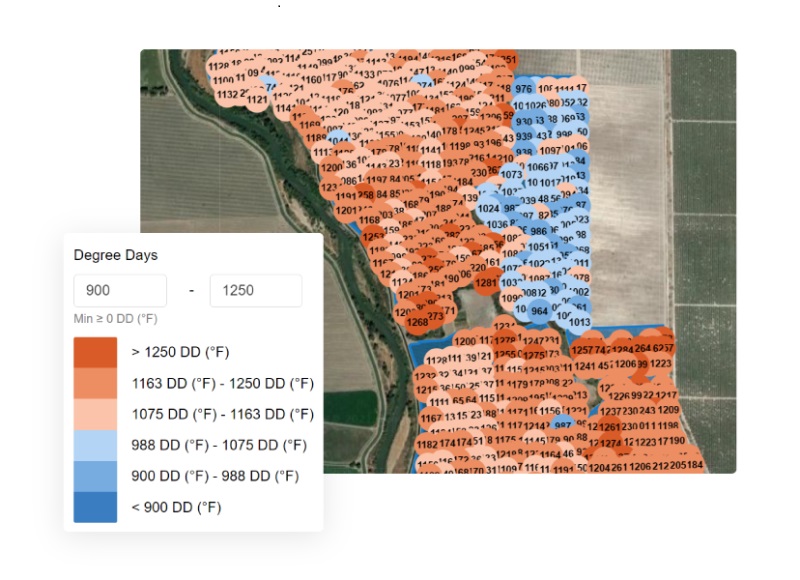Click the 1268 map marker
Image resolution: width=800 pixels, height=580 pixels.
418,322
